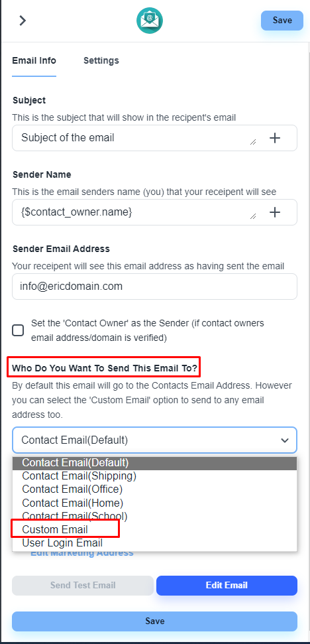This screenshot has height=644, width=310.
Task: Switch to the Settings tab
Action: [x=101, y=61]
